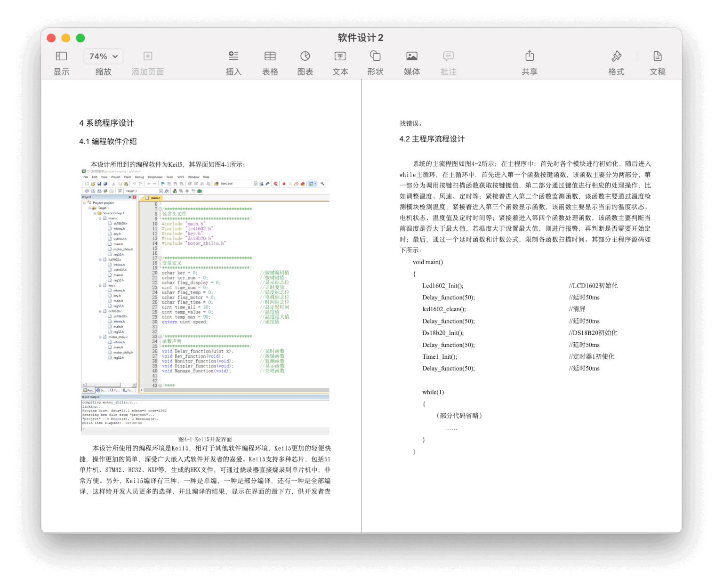Viewport: 723px width, 588px height.
Task: Click code line Lcd1602_Init();
Action: [442, 286]
